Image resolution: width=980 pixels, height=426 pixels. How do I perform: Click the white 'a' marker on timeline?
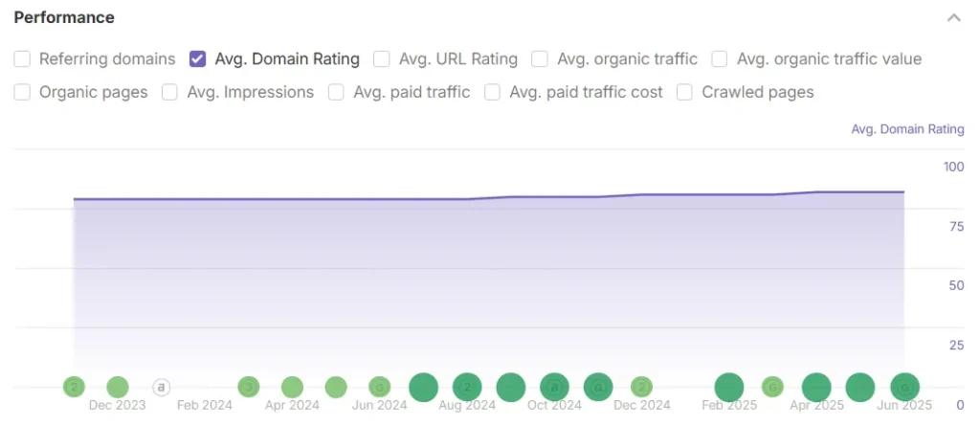(162, 388)
